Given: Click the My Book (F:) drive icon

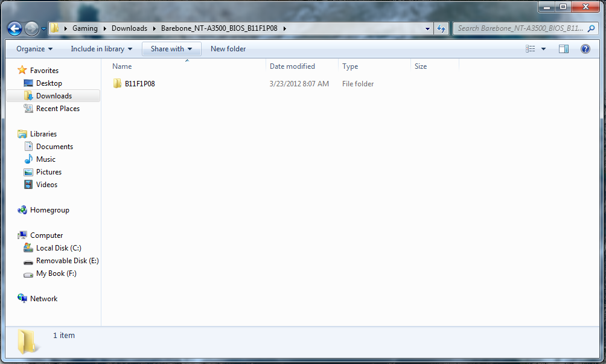Looking at the screenshot, I should pos(28,275).
